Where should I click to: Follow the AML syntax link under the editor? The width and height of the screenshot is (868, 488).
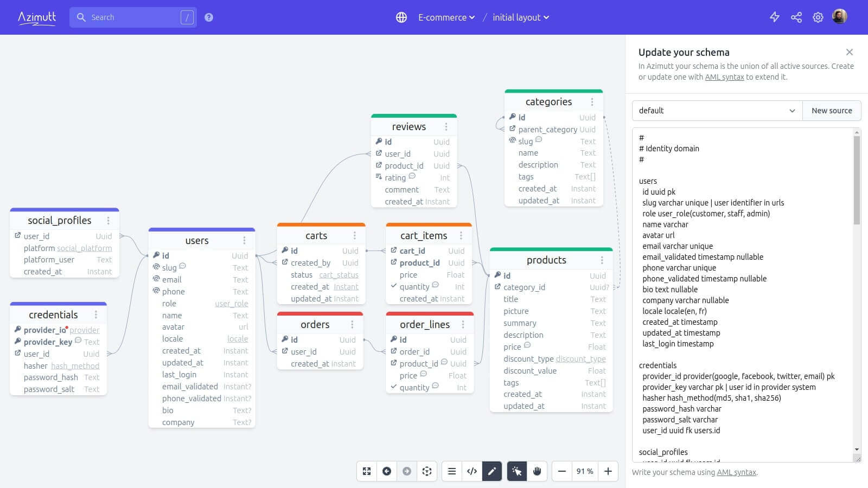pos(736,472)
